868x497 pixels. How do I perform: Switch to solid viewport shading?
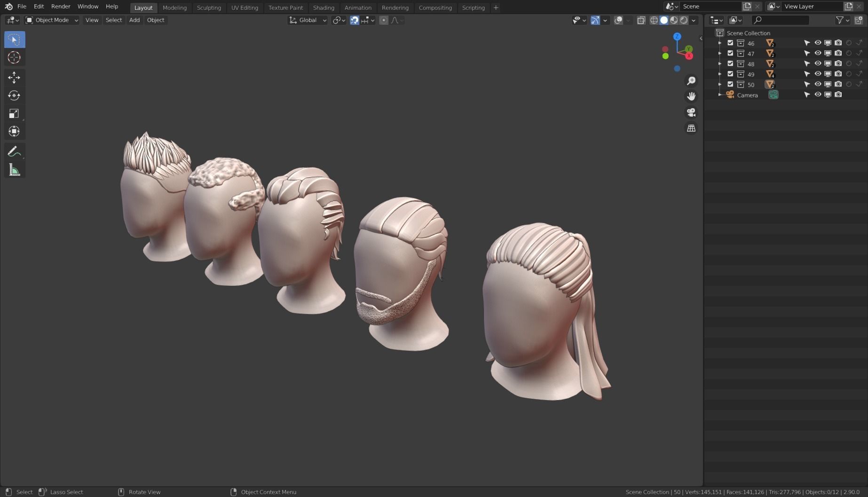click(x=664, y=20)
